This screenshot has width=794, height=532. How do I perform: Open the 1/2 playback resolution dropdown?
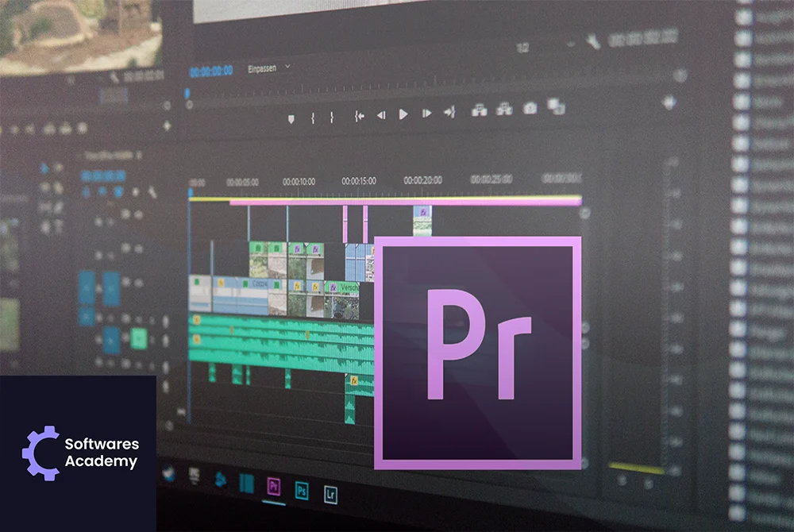tap(546, 47)
